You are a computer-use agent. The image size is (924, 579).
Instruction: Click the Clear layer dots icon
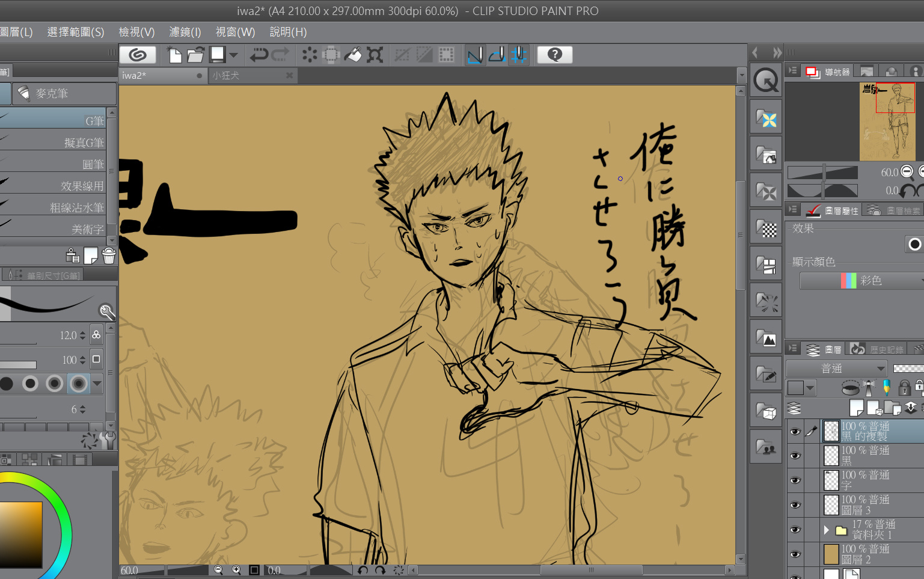[309, 55]
